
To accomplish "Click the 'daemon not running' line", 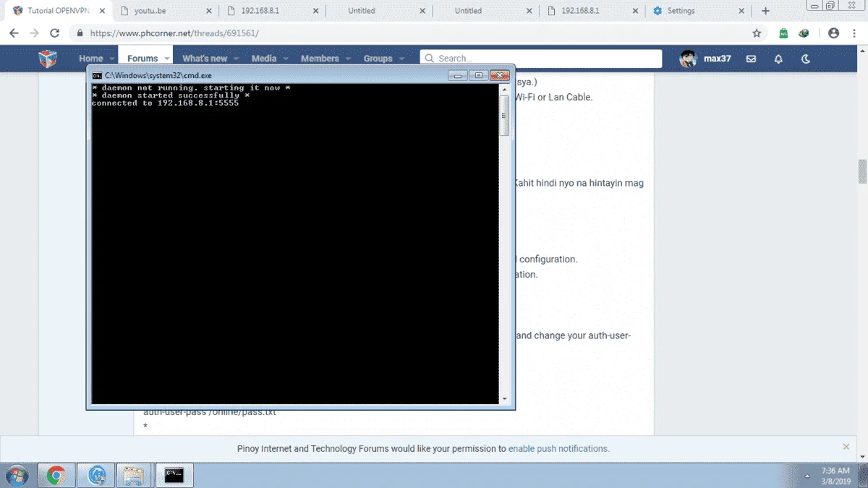I will tap(191, 87).
